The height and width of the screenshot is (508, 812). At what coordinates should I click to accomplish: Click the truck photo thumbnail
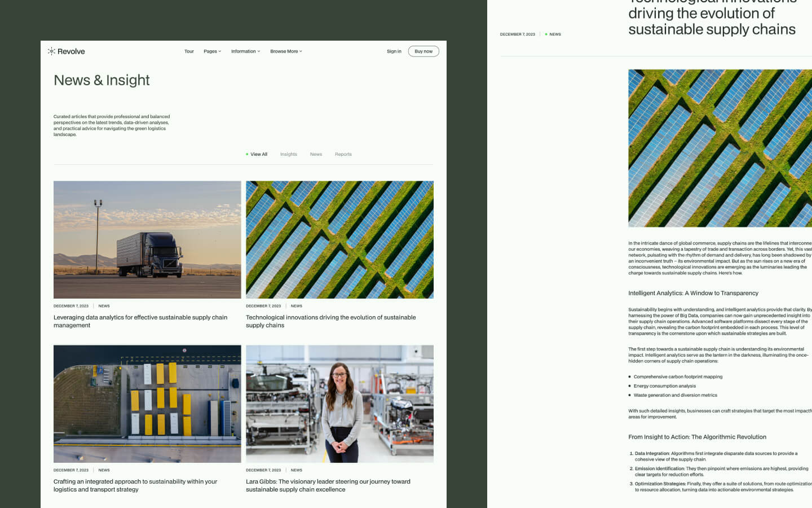pos(147,239)
